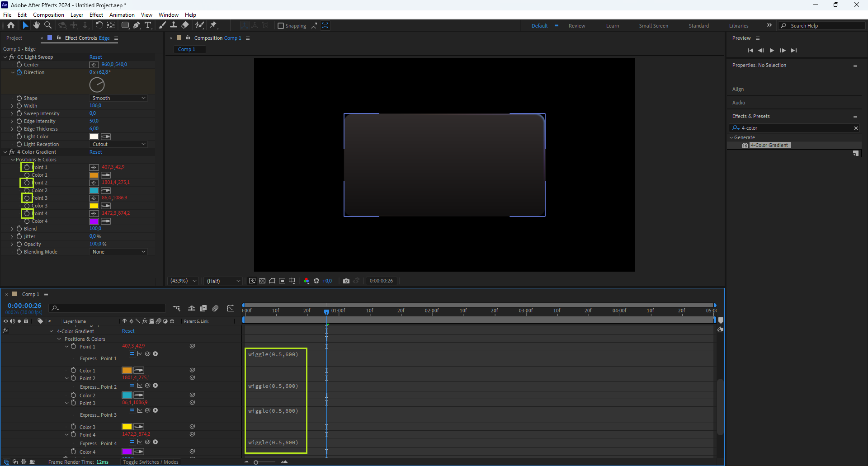The image size is (868, 466).
Task: Switch to the Project panel tab
Action: (x=14, y=38)
